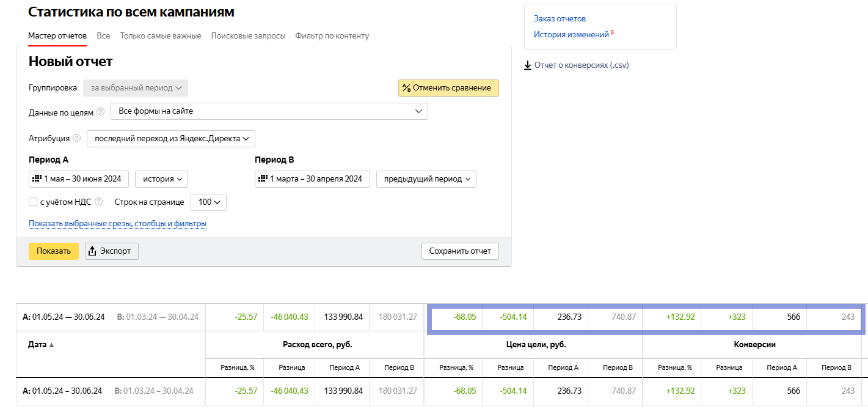Image resolution: width=868 pixels, height=420 pixels.
Task: Download Отчет о конверсиях (.csv)
Action: (576, 65)
